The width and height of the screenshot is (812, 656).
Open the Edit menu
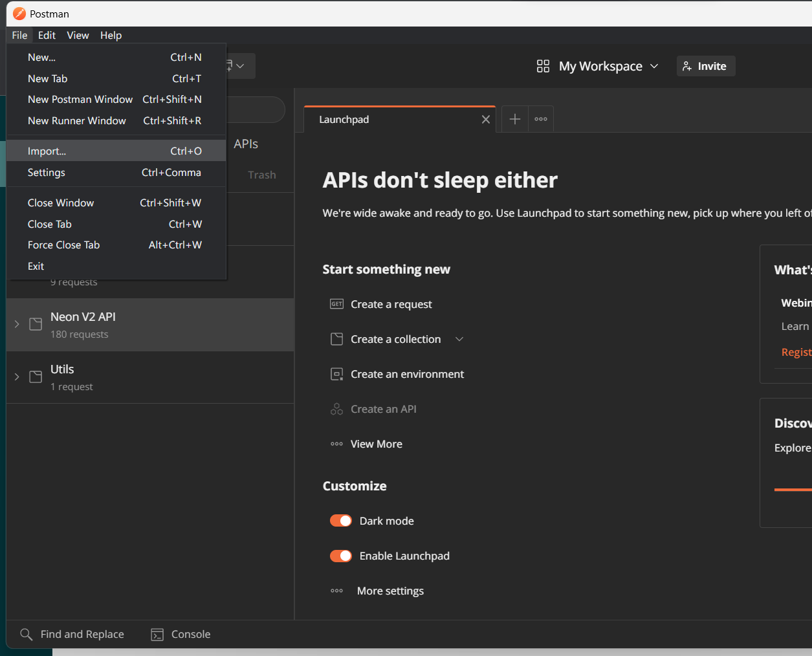(47, 35)
